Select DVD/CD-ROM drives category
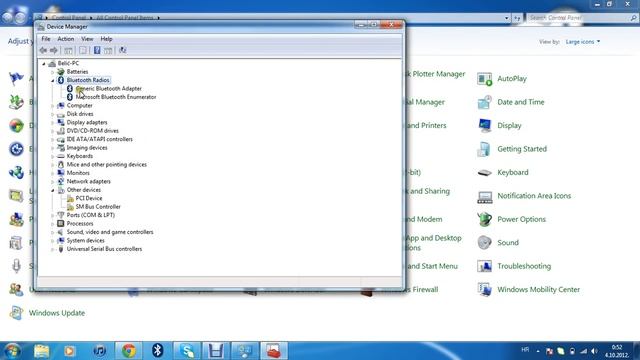This screenshot has width=640, height=360. [93, 131]
